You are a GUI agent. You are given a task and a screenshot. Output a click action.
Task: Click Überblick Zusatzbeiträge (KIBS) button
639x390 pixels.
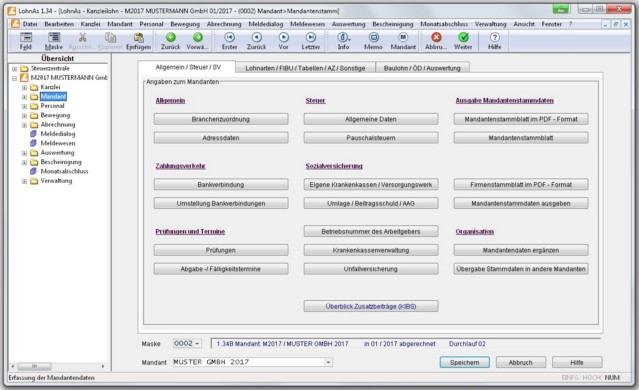pyautogui.click(x=371, y=306)
